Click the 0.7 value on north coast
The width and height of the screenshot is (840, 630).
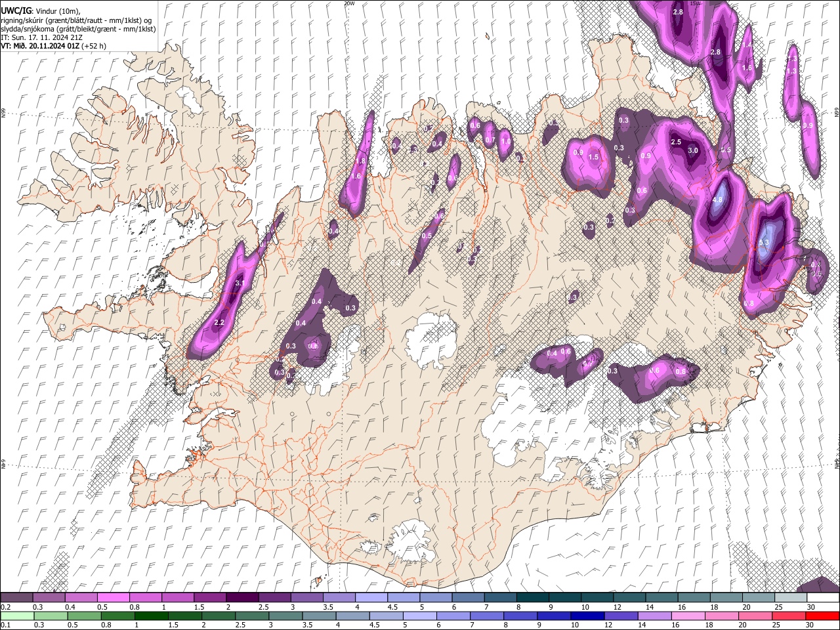click(x=490, y=140)
